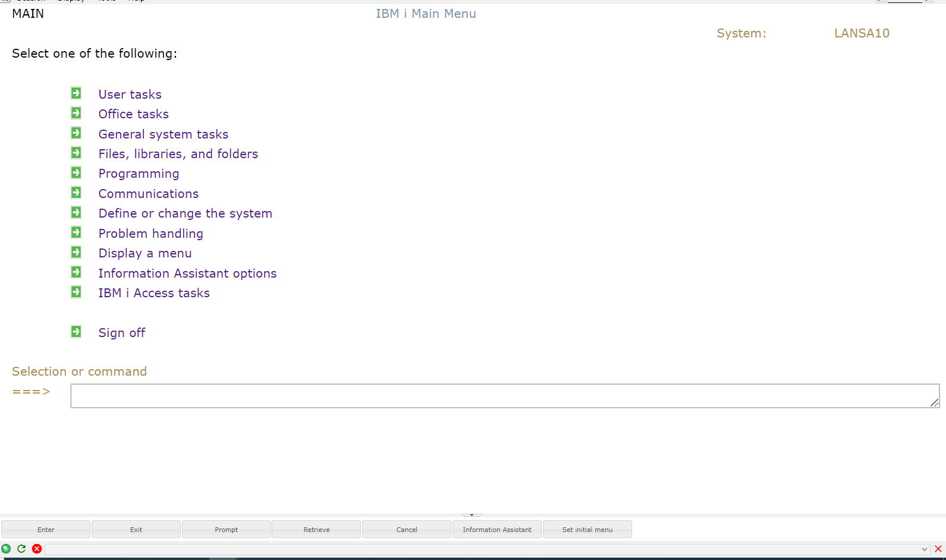Click the arrow icon beside User tasks
Viewport: 946px width, 560px height.
pyautogui.click(x=76, y=93)
